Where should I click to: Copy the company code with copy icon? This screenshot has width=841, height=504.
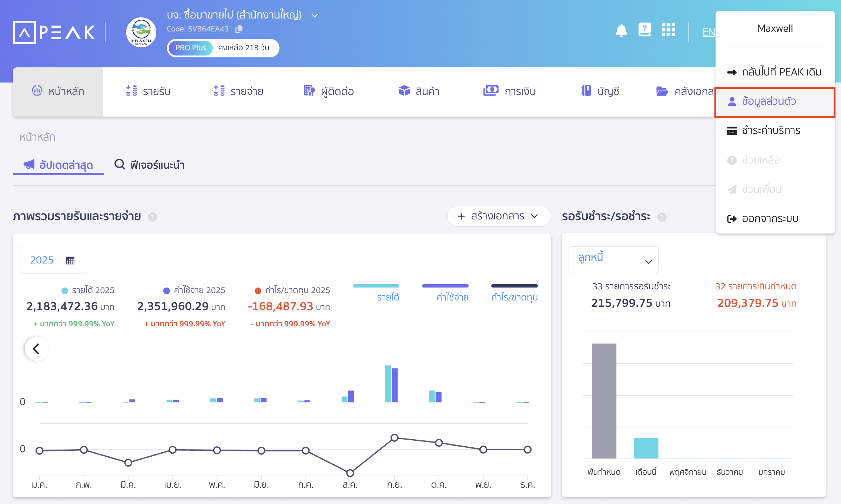pyautogui.click(x=239, y=29)
